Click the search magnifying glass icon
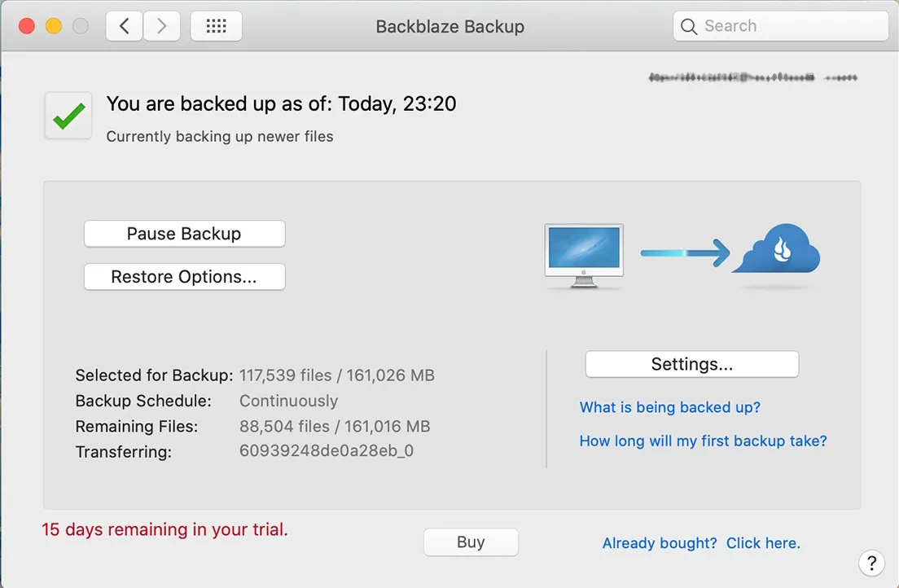The image size is (899, 588). (689, 26)
